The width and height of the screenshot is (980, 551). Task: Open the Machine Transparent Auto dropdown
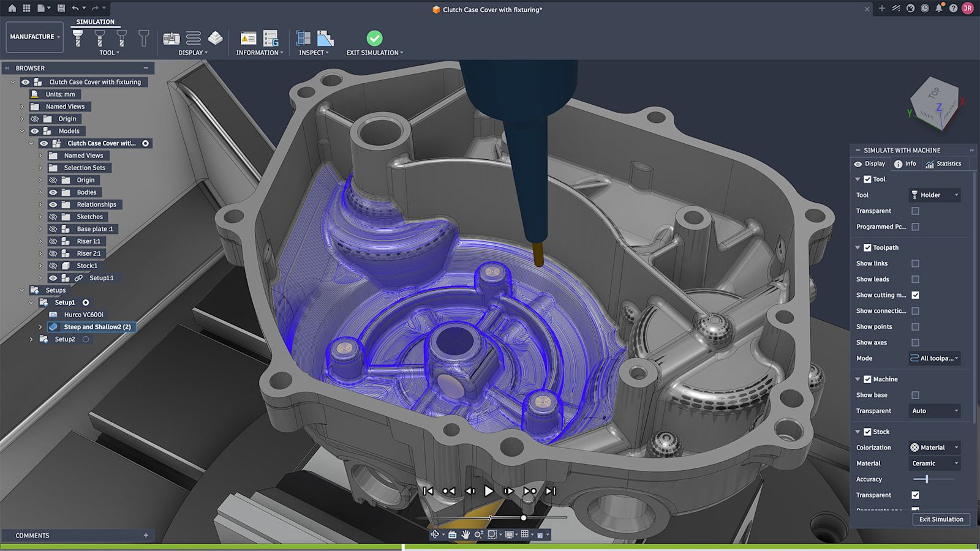(x=935, y=411)
